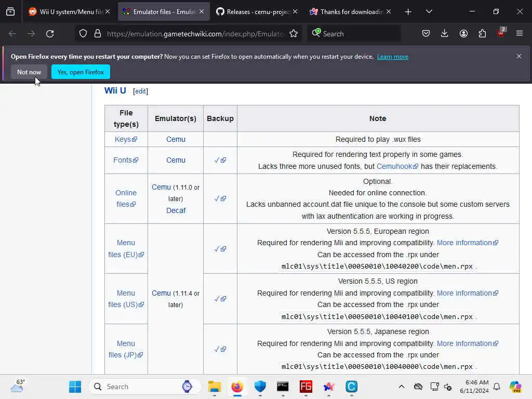Image resolution: width=532 pixels, height=399 pixels.
Task: Switch to Thanks for downloading tab
Action: coord(351,11)
